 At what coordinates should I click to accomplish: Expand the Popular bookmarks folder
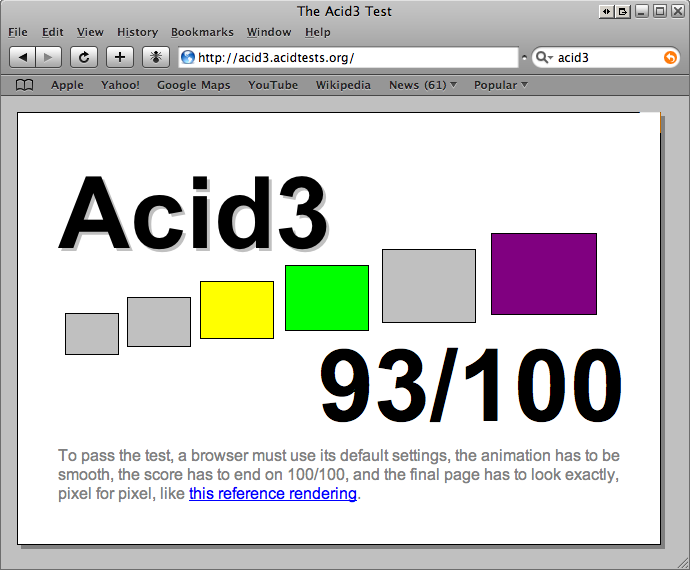[500, 85]
